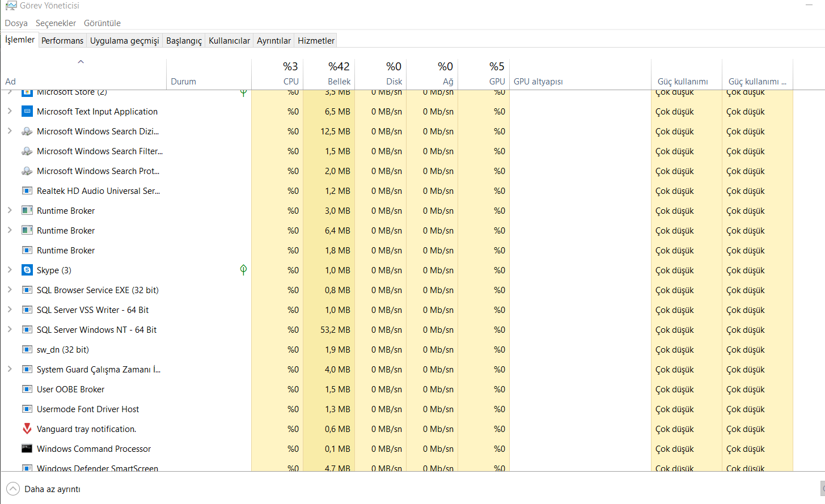Click the first Güç kullanımı column header
Screen dimensions: 825x504
[x=687, y=74]
